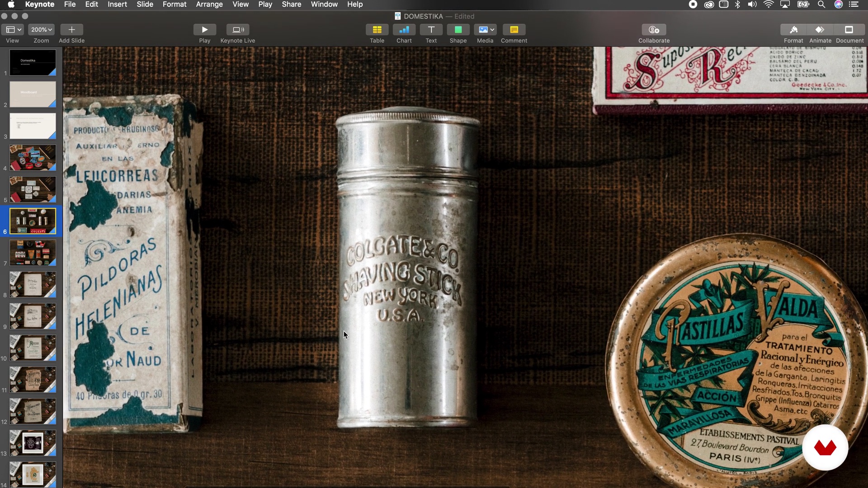
Task: Open the AirPlay display menu
Action: pyautogui.click(x=785, y=5)
